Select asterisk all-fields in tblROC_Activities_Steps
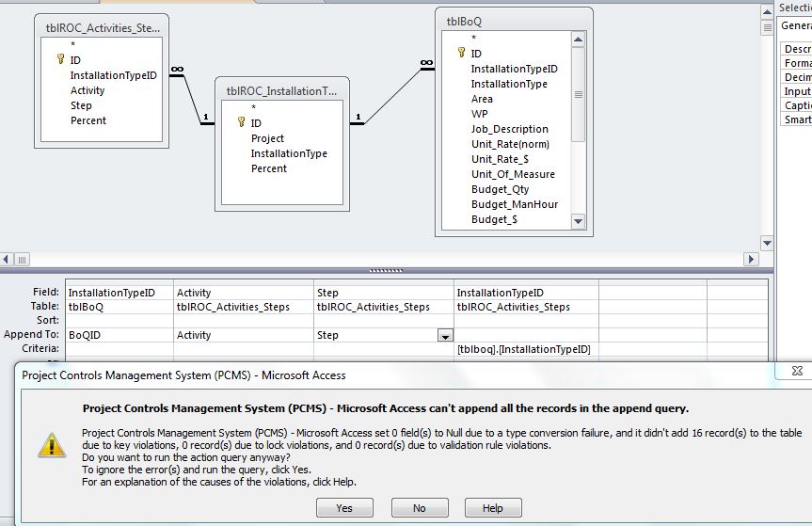This screenshot has height=526, width=812. click(73, 45)
